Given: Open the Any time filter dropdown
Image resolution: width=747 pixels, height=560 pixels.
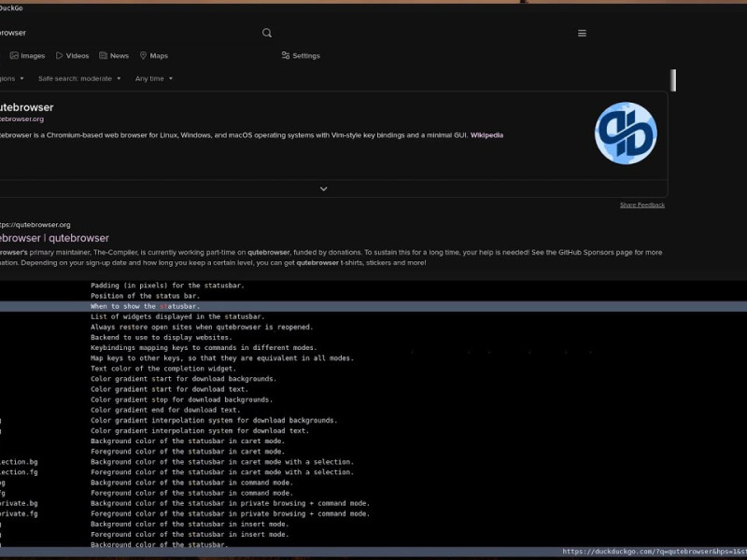Looking at the screenshot, I should [154, 78].
